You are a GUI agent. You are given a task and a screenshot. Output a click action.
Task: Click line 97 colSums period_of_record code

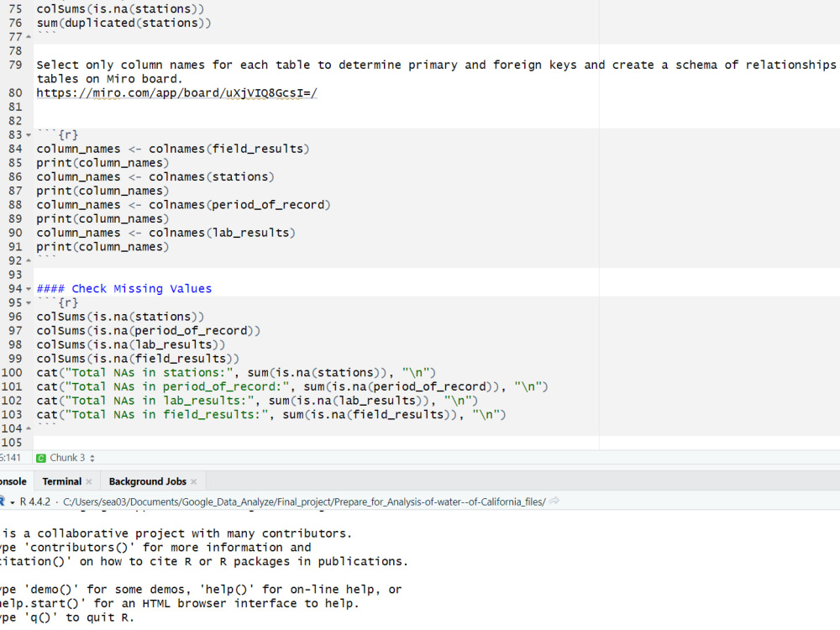tap(149, 330)
